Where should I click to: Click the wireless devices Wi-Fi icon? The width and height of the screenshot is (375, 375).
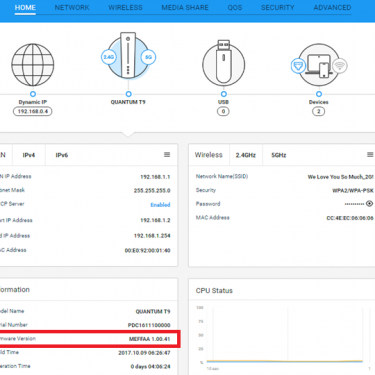(340, 65)
